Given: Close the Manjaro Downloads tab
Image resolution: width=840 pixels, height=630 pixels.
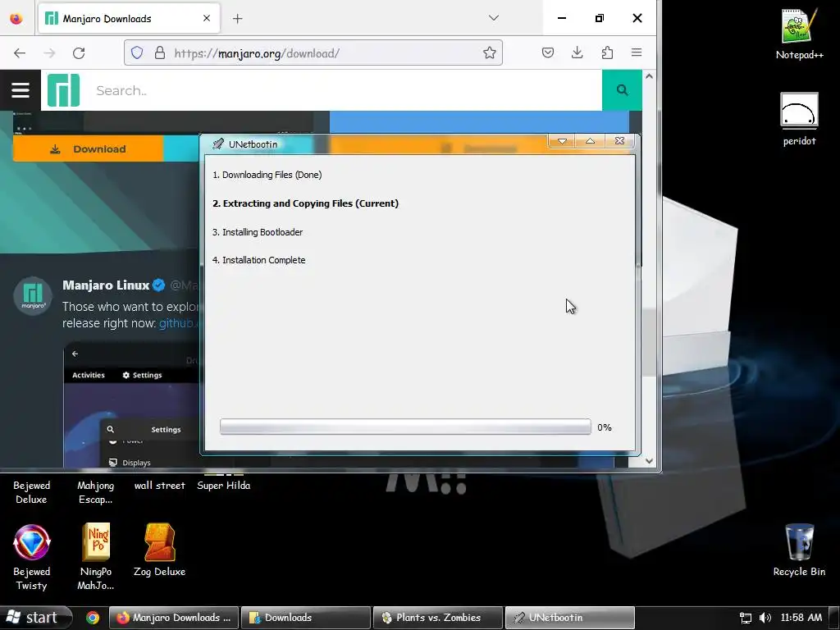Looking at the screenshot, I should 207,18.
